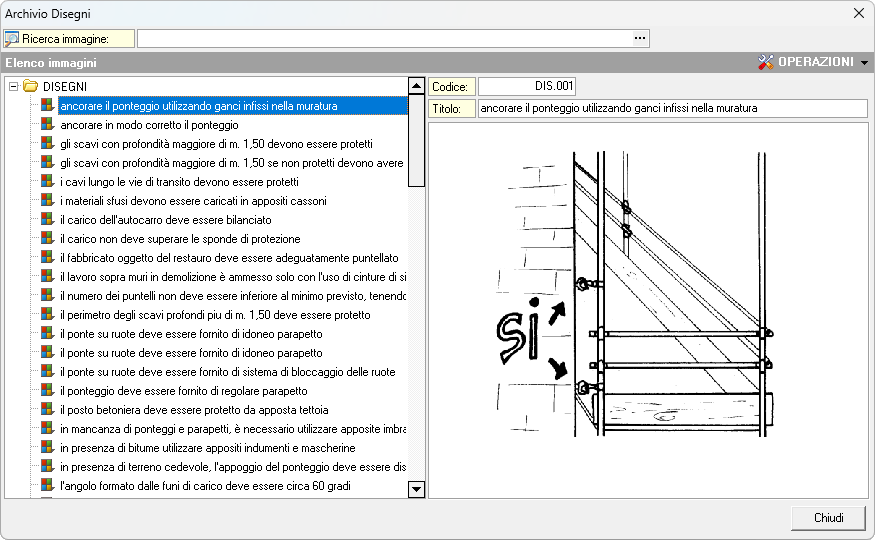Select the DISEGNI folder icon
The height and width of the screenshot is (540, 875).
pyautogui.click(x=30, y=87)
